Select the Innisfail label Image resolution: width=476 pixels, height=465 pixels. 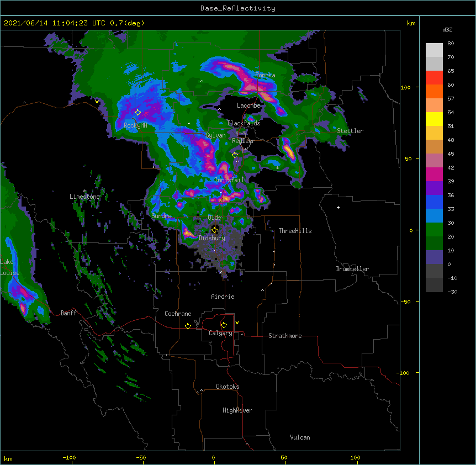tap(229, 180)
